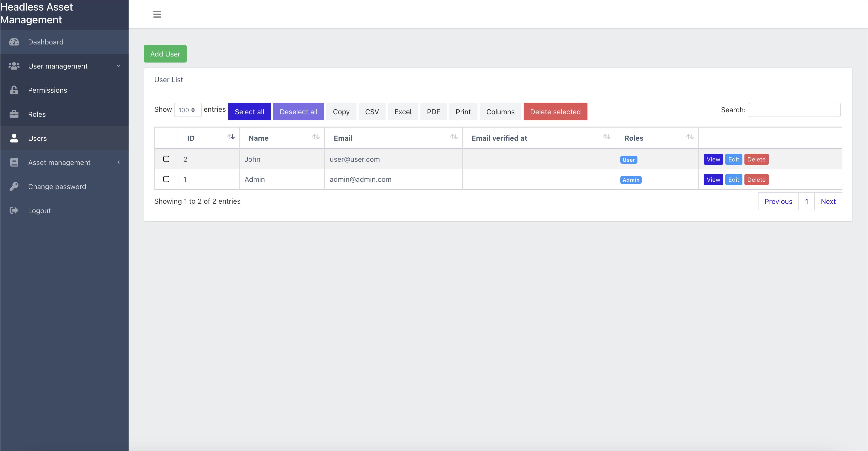Click Edit for user John
Screen dimensions: 868x451
tap(733, 159)
